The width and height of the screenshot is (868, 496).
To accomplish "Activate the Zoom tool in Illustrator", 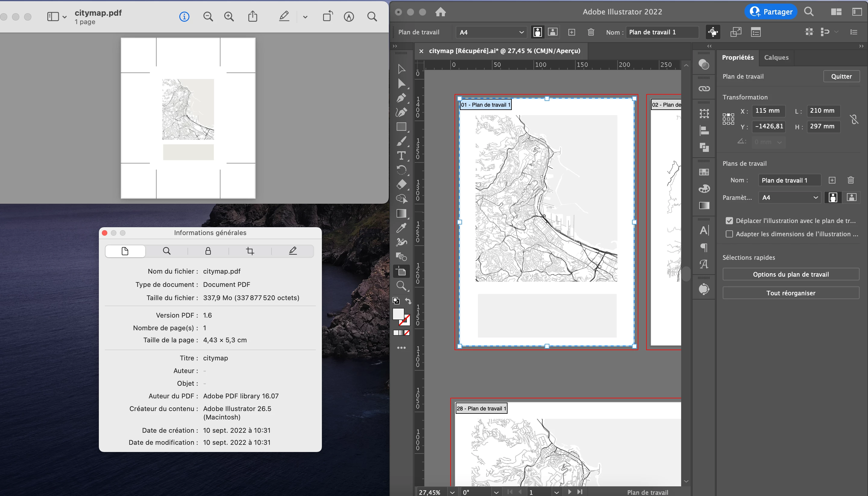I will click(401, 286).
